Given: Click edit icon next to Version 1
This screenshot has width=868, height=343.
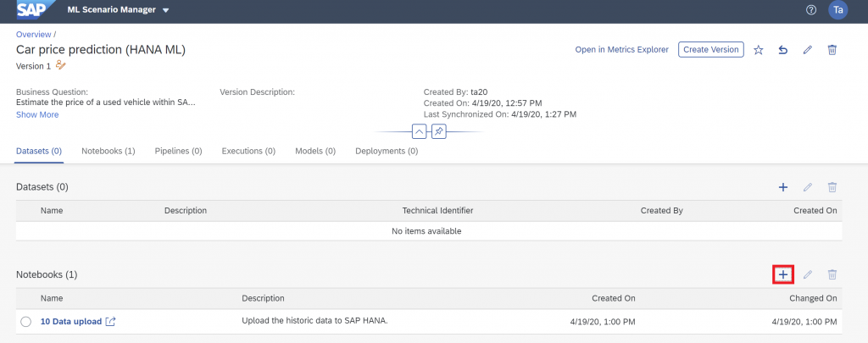Looking at the screenshot, I should point(61,65).
